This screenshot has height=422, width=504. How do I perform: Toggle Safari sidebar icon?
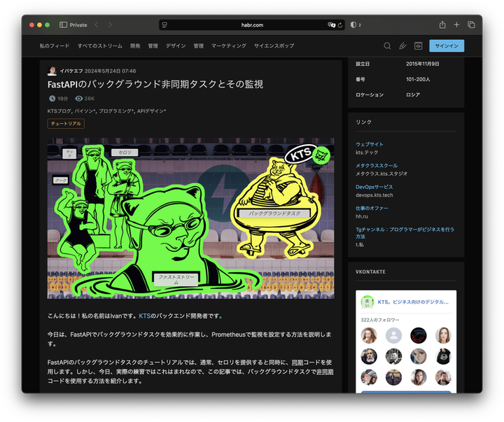[63, 24]
